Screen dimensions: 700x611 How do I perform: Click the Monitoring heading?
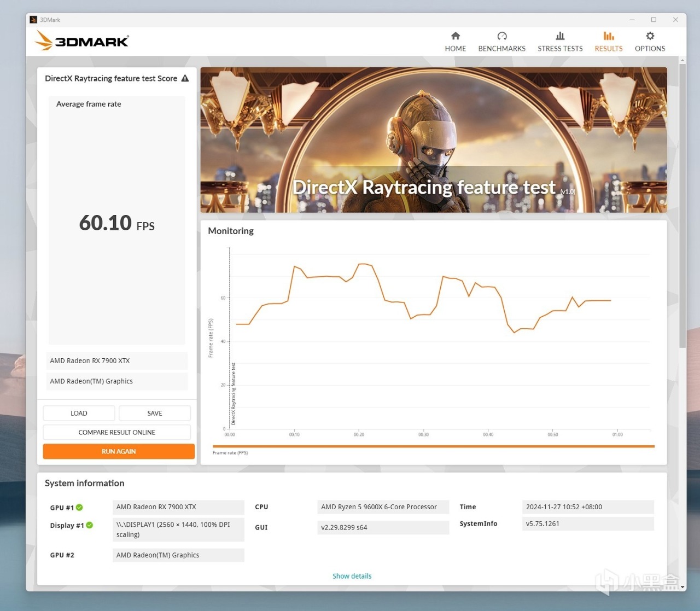point(231,231)
